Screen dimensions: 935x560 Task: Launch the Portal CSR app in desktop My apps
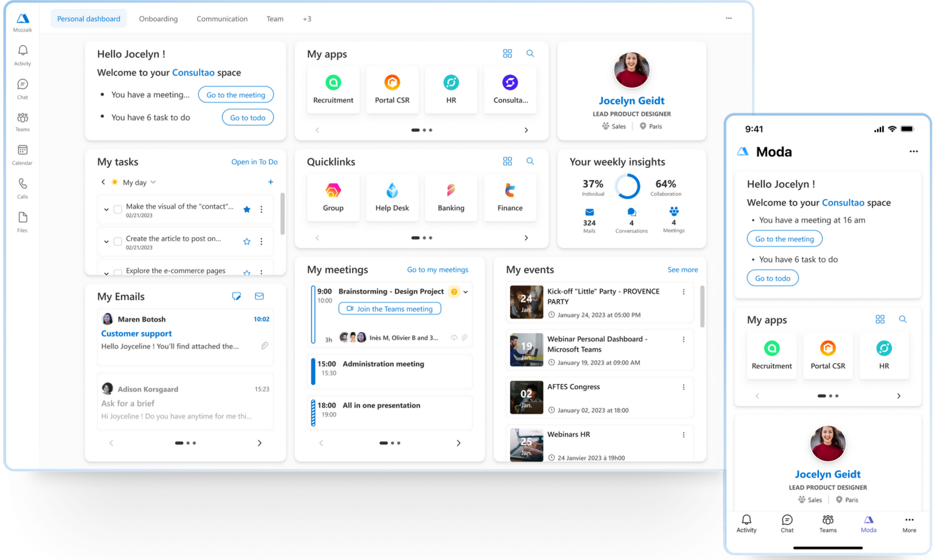392,90
